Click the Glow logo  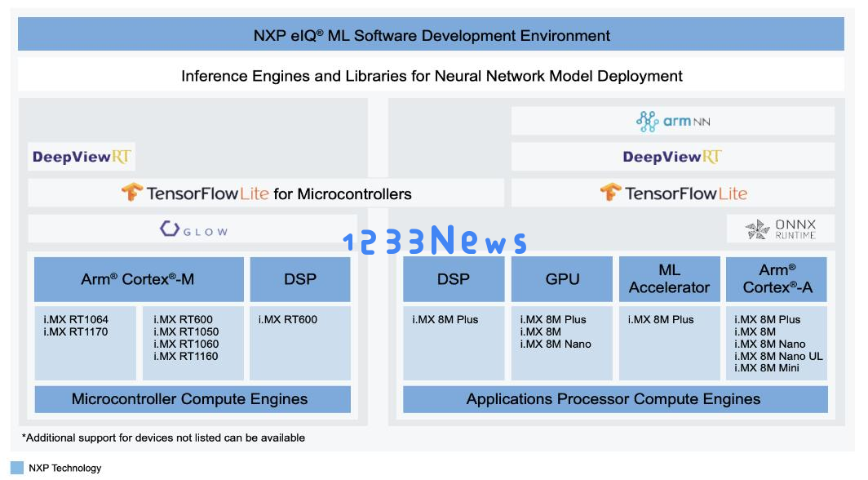click(194, 229)
